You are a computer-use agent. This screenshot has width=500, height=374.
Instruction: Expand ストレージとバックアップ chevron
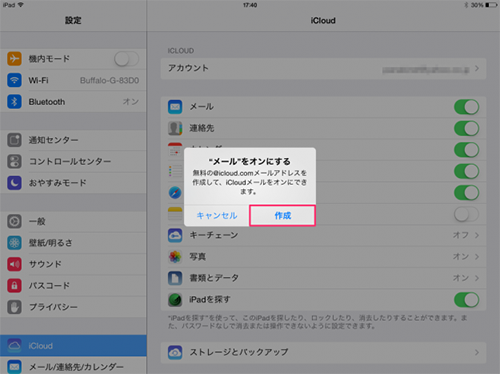coord(477,352)
